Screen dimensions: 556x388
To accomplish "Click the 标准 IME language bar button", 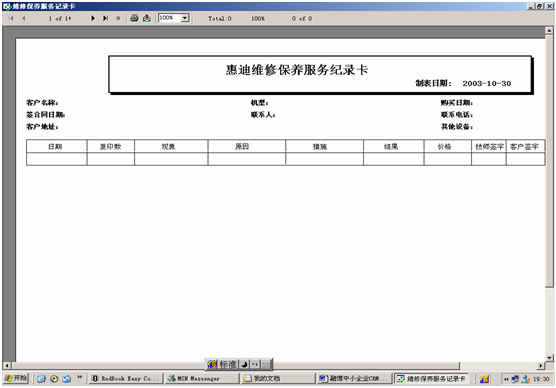I will click(x=227, y=364).
